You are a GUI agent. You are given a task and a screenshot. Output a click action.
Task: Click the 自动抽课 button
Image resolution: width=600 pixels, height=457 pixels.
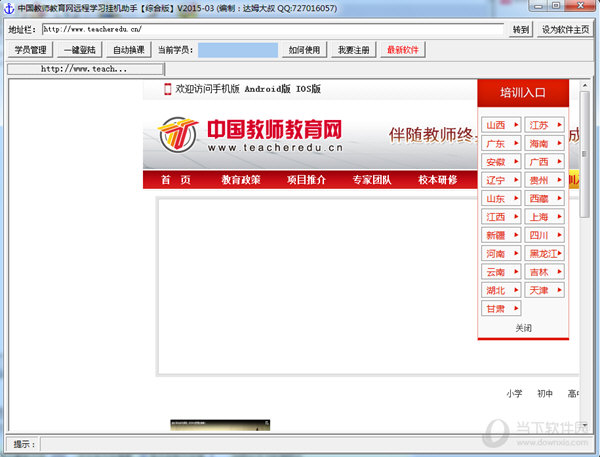129,50
